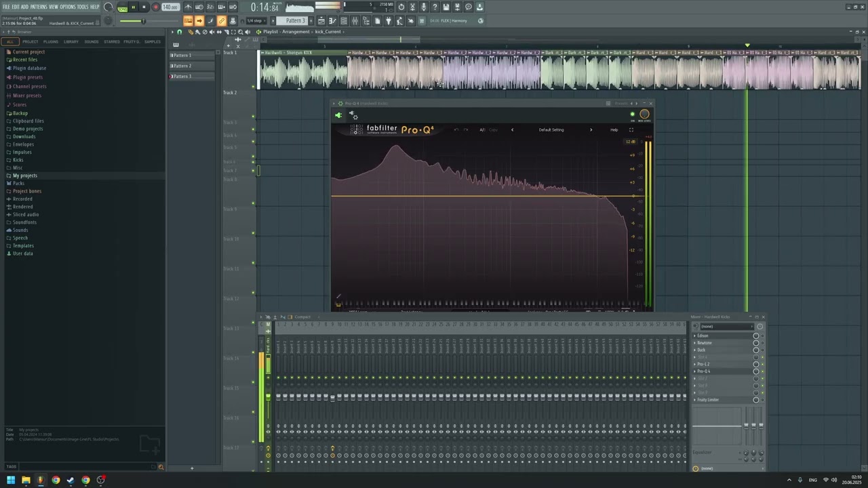
Task: Open the 1/4 step snap dropdown
Action: [x=256, y=21]
